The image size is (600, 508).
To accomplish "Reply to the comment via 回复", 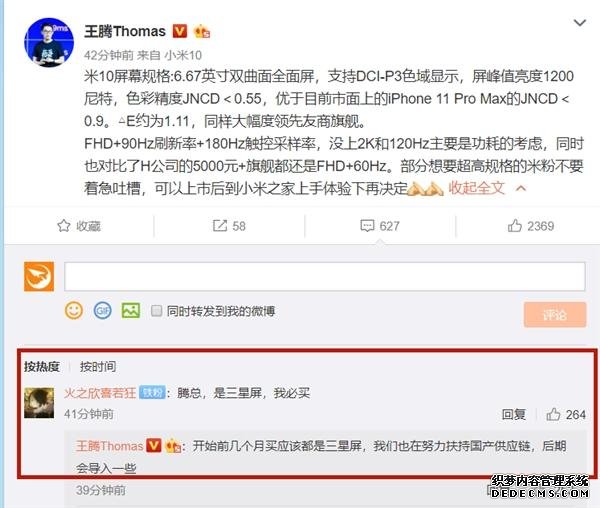I will [x=514, y=414].
